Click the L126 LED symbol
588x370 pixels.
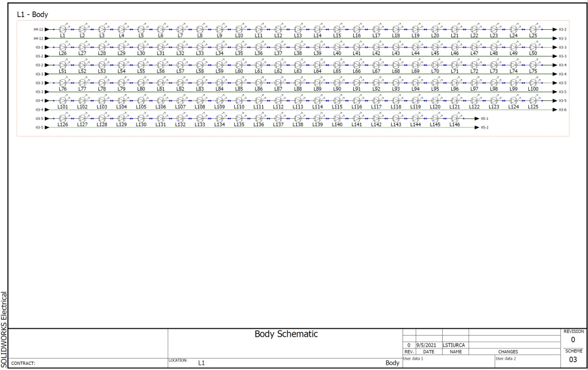63,118
